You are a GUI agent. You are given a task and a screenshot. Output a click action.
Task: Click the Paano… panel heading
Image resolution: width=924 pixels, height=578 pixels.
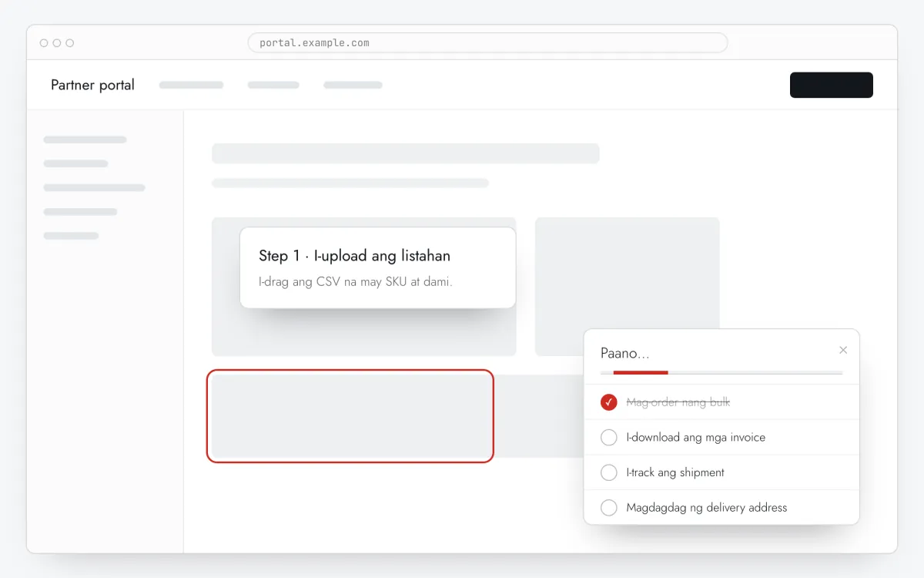(x=625, y=354)
